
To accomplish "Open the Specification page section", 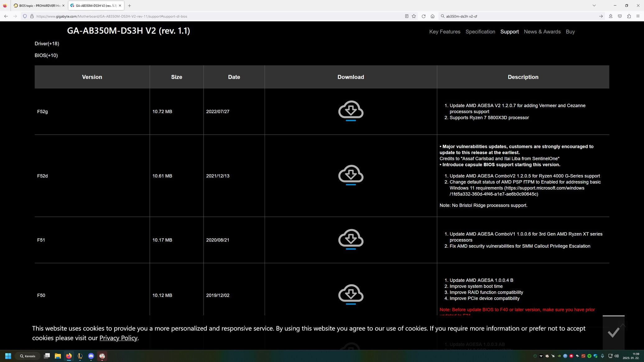I will [x=480, y=32].
